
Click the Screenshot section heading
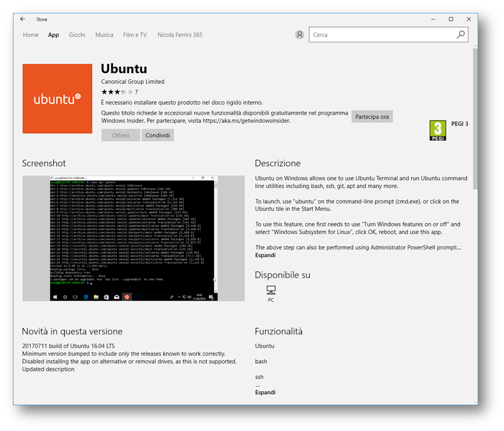tap(44, 163)
